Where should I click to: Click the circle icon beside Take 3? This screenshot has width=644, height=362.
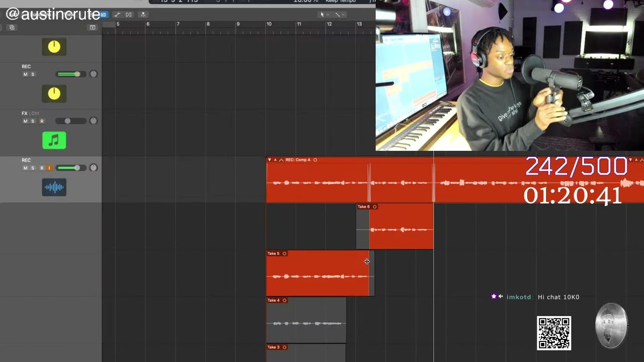pyautogui.click(x=285, y=347)
